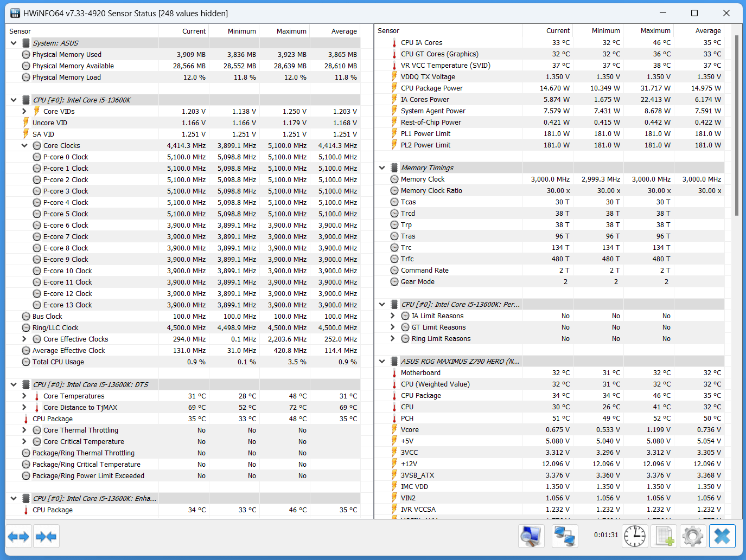
Task: Click the Uncore VID lightning bolt icon
Action: 26,123
